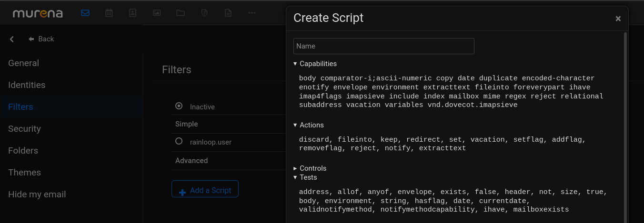Screen dimensions: 644x223
Task: Select the rainloop.user script radio
Action: pos(179,141)
